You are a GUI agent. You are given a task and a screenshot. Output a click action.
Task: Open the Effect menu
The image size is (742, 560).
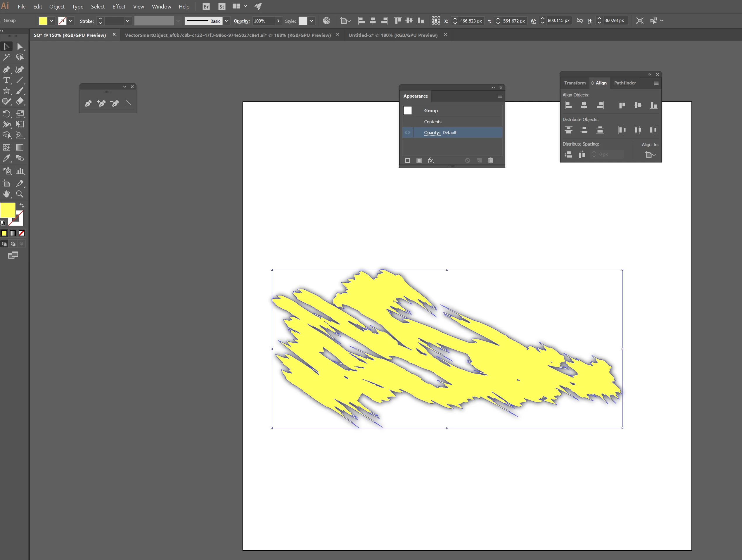point(119,6)
